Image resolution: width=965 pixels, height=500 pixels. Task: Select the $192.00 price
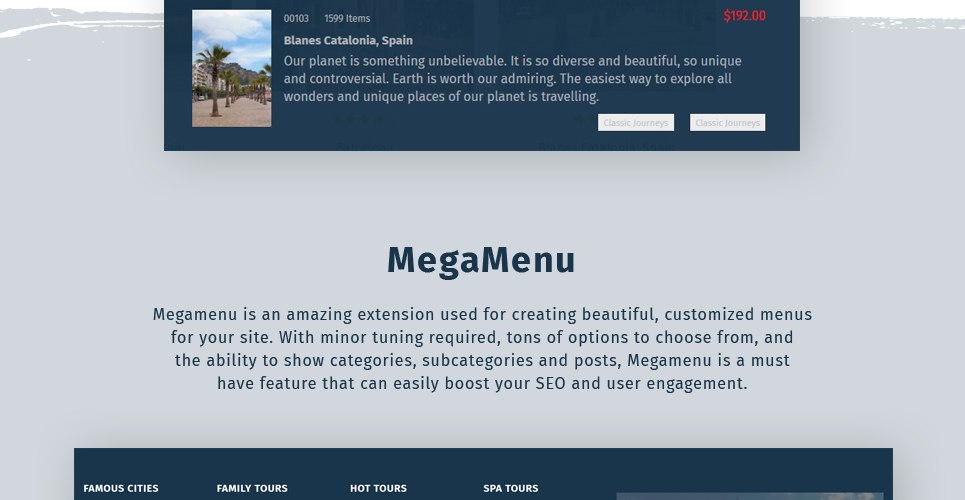coord(745,16)
